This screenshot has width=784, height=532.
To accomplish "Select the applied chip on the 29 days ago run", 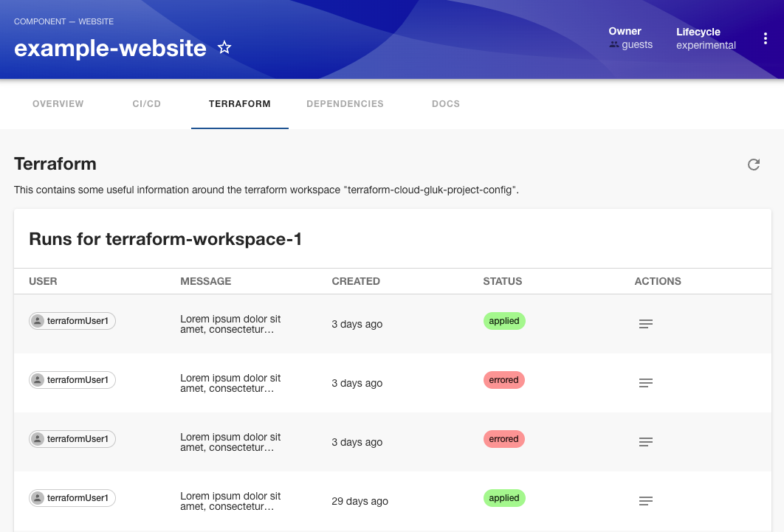I will (x=504, y=498).
